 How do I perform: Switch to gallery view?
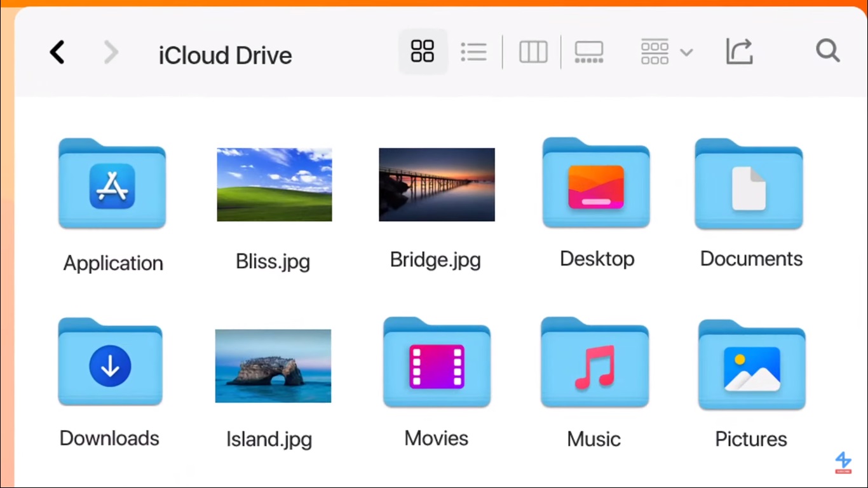coord(589,52)
